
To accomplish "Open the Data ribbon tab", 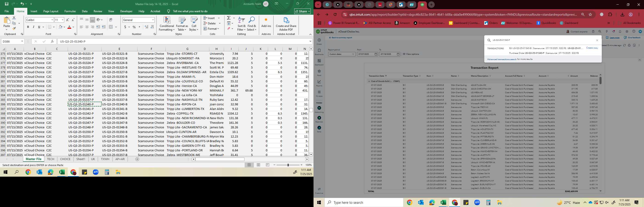I will (85, 11).
